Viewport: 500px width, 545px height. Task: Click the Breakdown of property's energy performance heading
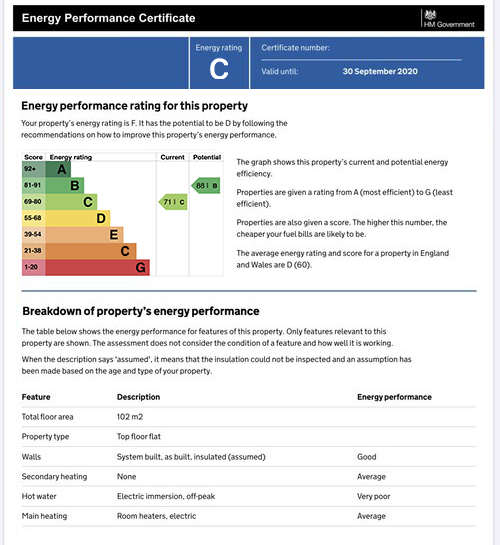141,311
